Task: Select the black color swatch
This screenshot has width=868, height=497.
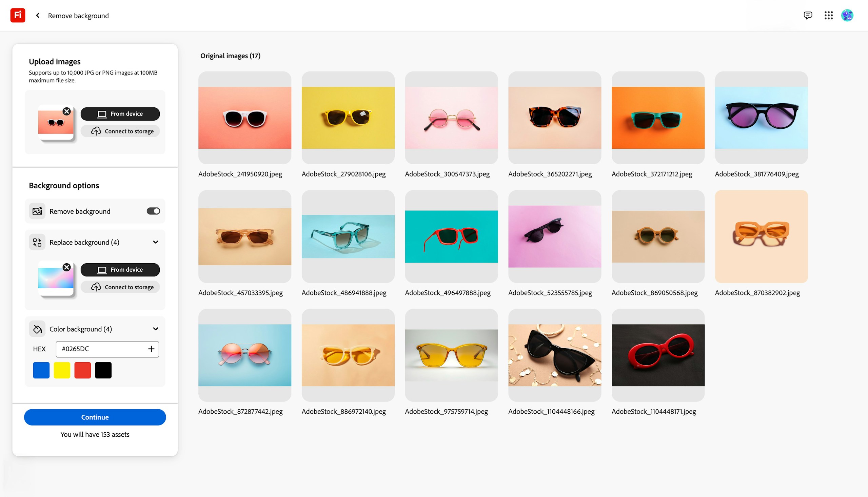Action: 103,370
